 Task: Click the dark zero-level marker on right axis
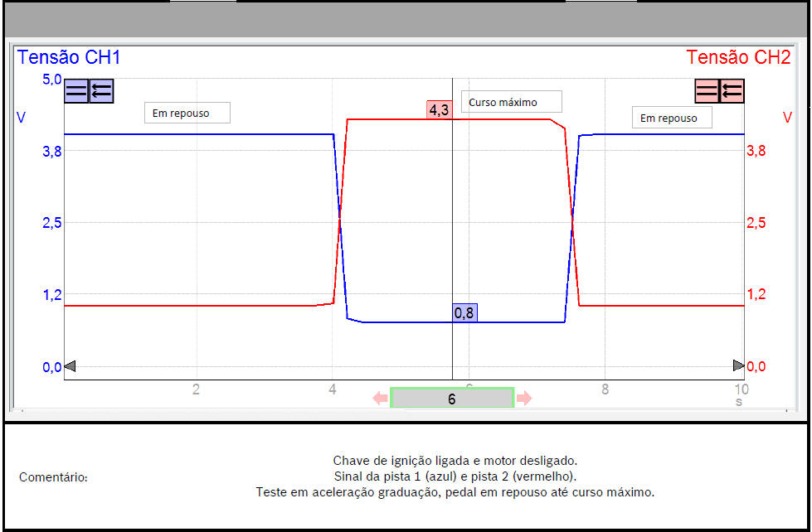coord(738,365)
